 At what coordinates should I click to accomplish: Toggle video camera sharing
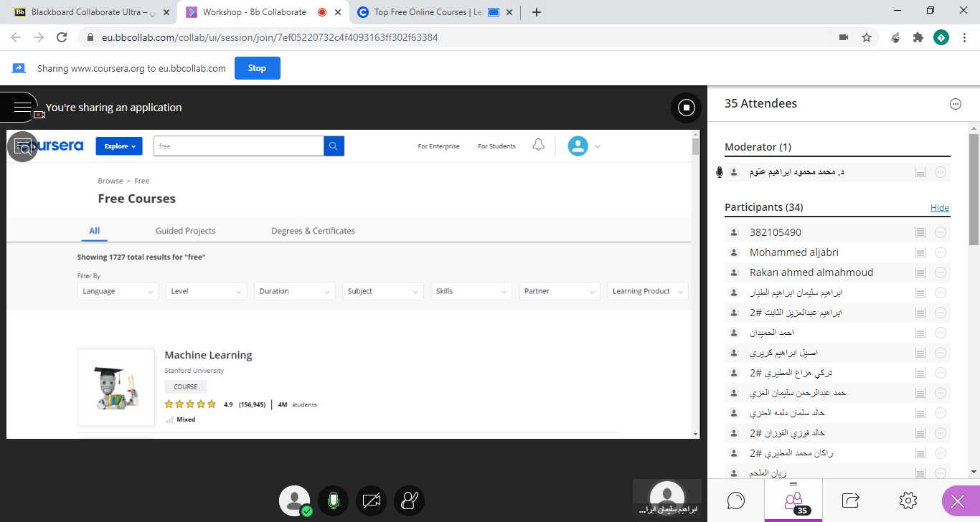coord(371,500)
